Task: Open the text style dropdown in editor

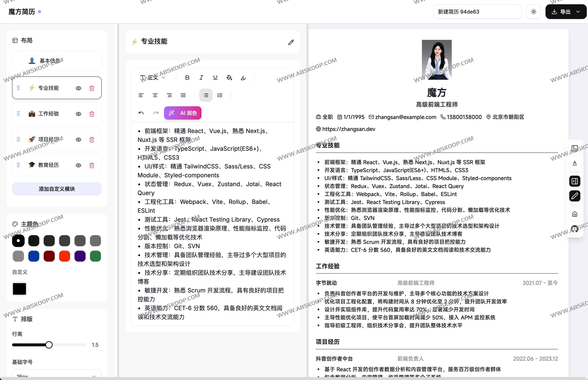Action: tap(152, 78)
